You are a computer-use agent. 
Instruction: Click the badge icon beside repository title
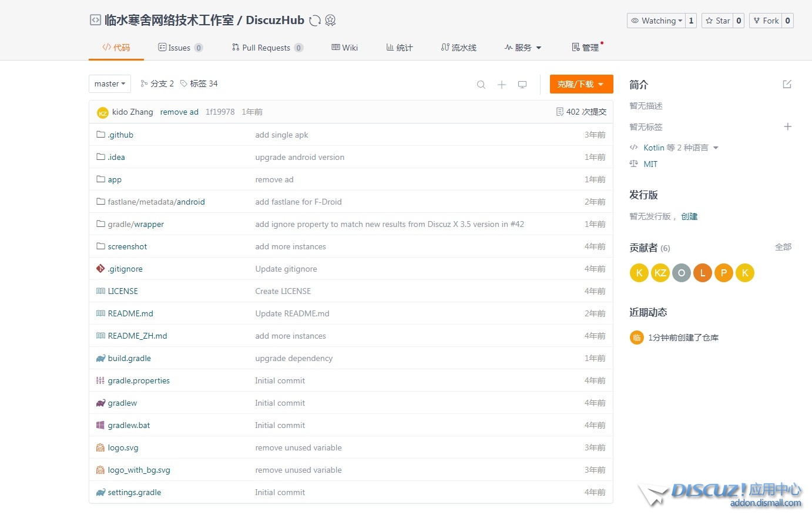click(x=331, y=21)
